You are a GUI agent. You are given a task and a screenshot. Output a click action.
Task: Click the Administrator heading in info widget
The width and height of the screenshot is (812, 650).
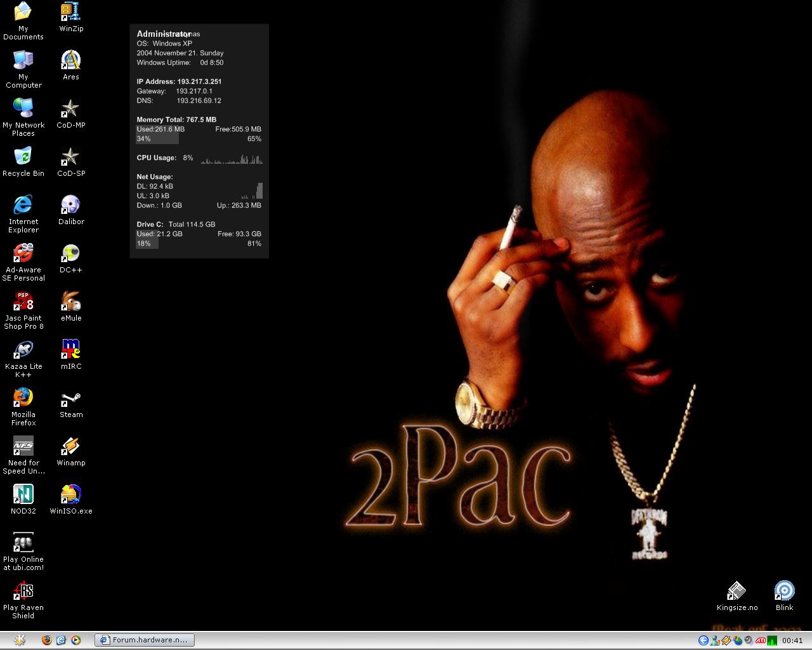click(164, 34)
